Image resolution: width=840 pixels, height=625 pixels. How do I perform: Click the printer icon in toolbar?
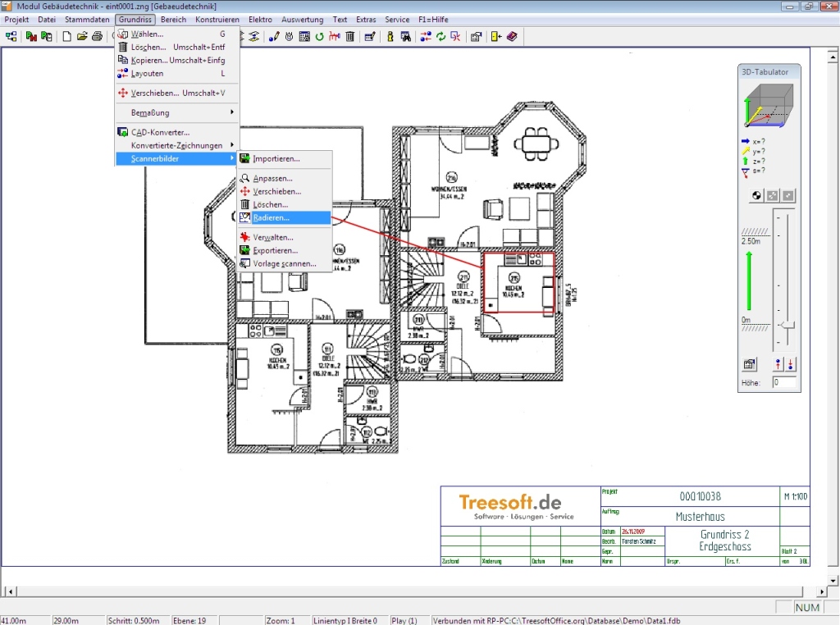tap(97, 37)
